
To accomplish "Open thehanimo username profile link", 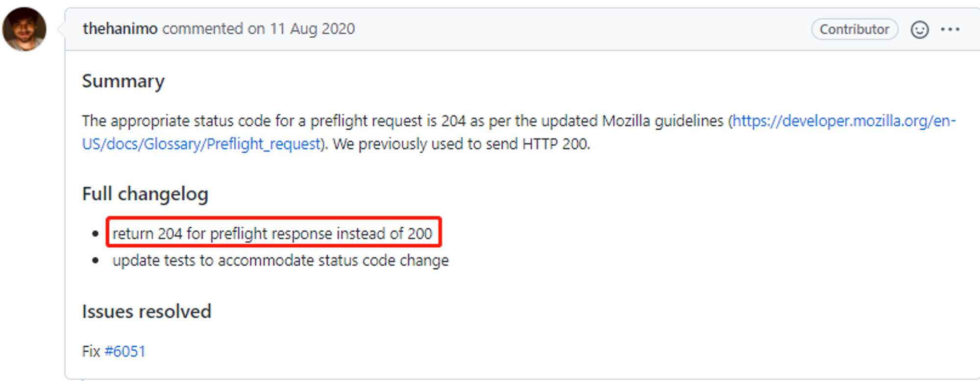I will click(x=120, y=29).
